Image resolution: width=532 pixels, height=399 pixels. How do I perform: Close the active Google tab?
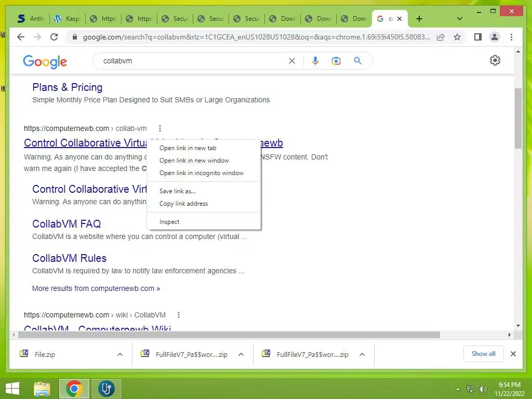[x=400, y=19]
